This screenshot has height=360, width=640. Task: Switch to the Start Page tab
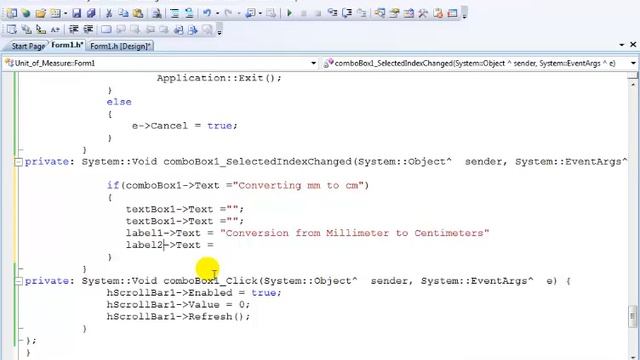pyautogui.click(x=28, y=46)
